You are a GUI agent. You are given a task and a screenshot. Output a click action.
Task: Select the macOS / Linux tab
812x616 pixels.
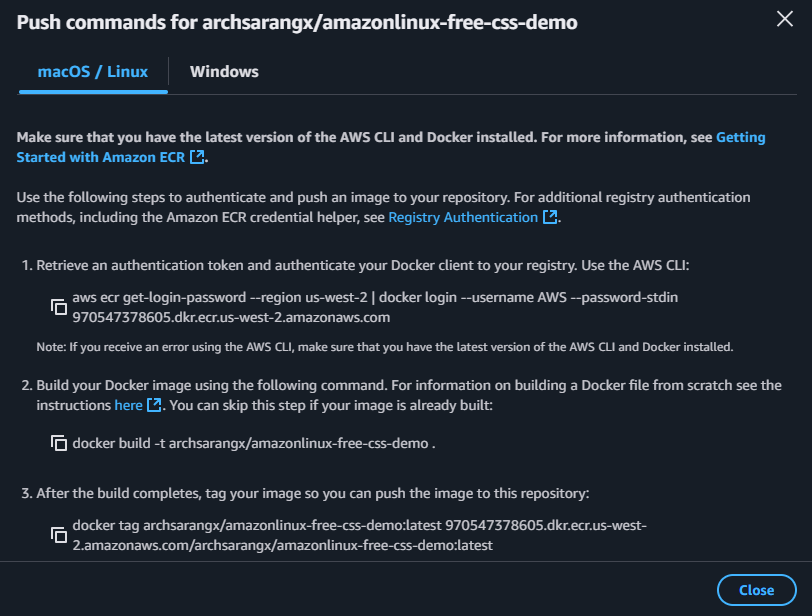tap(93, 72)
